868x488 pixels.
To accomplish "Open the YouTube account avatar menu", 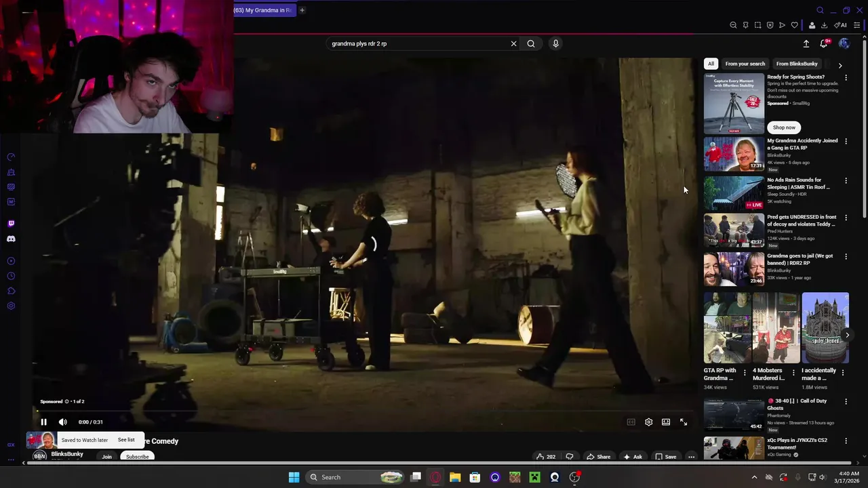I will [x=844, y=43].
